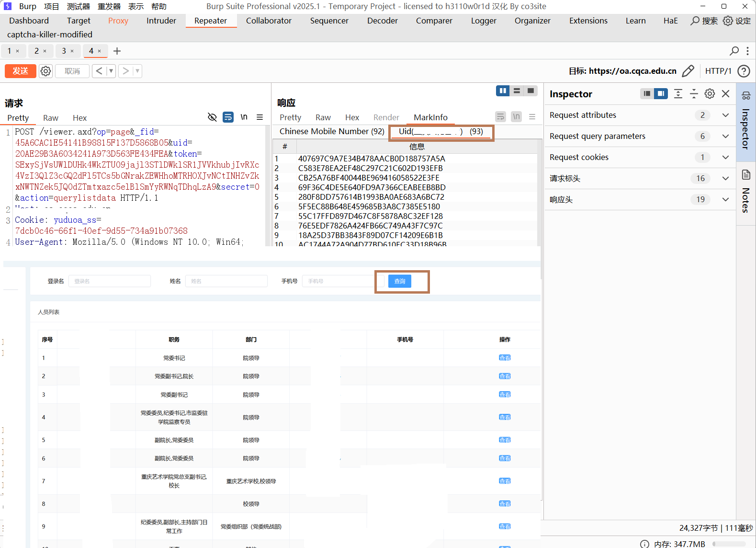Open Inspector settings gear icon
756x548 pixels.
click(x=710, y=94)
